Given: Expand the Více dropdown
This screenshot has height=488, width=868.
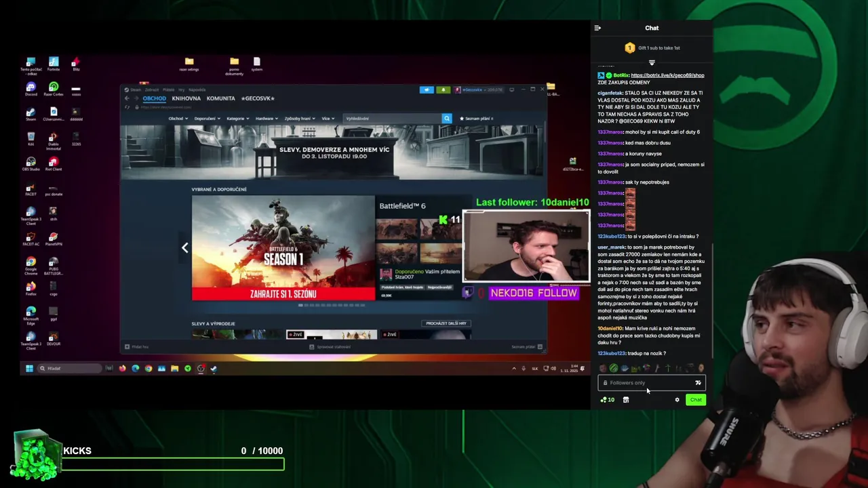Looking at the screenshot, I should (328, 119).
